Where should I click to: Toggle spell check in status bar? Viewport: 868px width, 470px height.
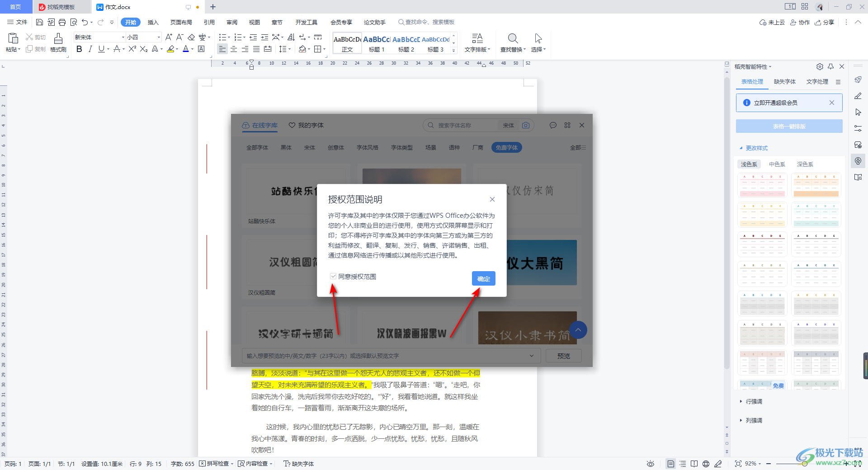216,464
